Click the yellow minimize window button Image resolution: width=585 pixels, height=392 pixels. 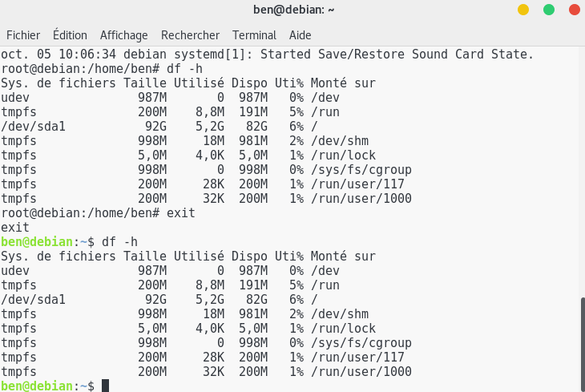click(523, 10)
